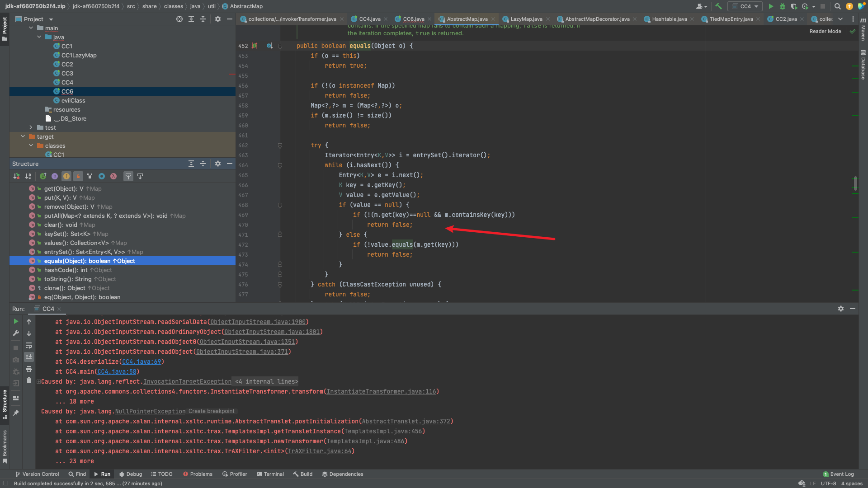The image size is (868, 488).
Task: Collapse the java folder in Project tree
Action: (x=39, y=37)
